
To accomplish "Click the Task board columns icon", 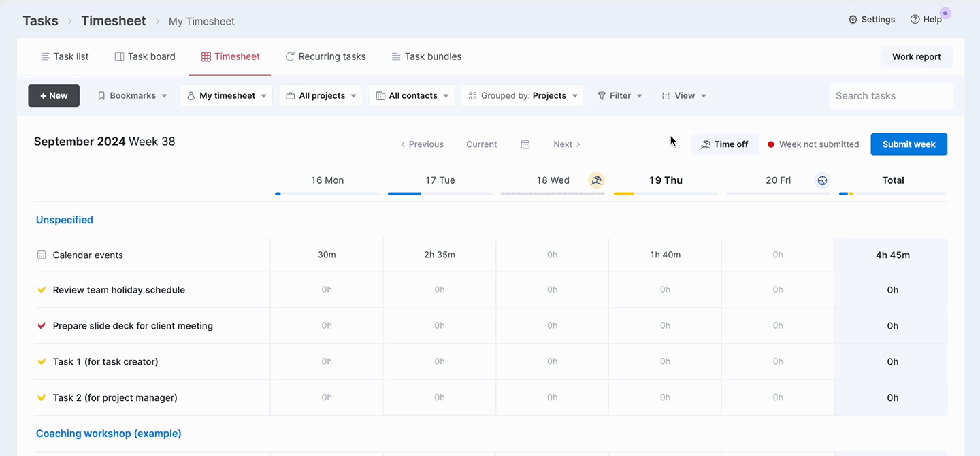I will 119,56.
